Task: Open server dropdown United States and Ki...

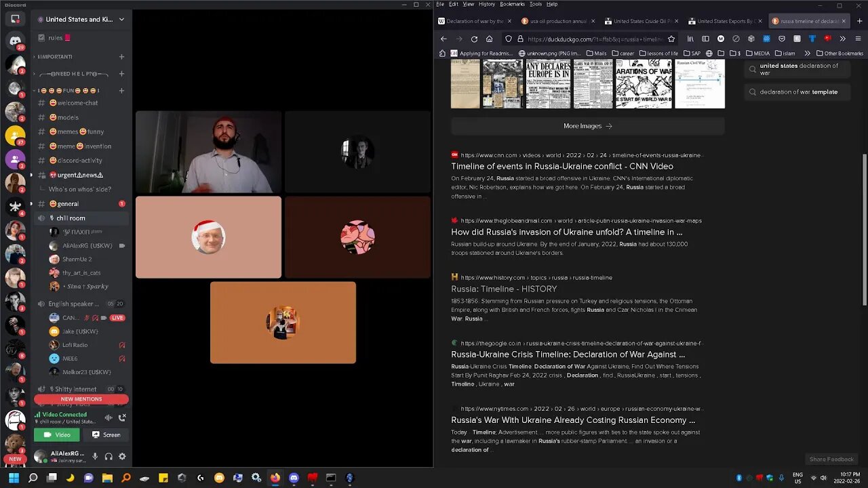Action: pos(81,19)
